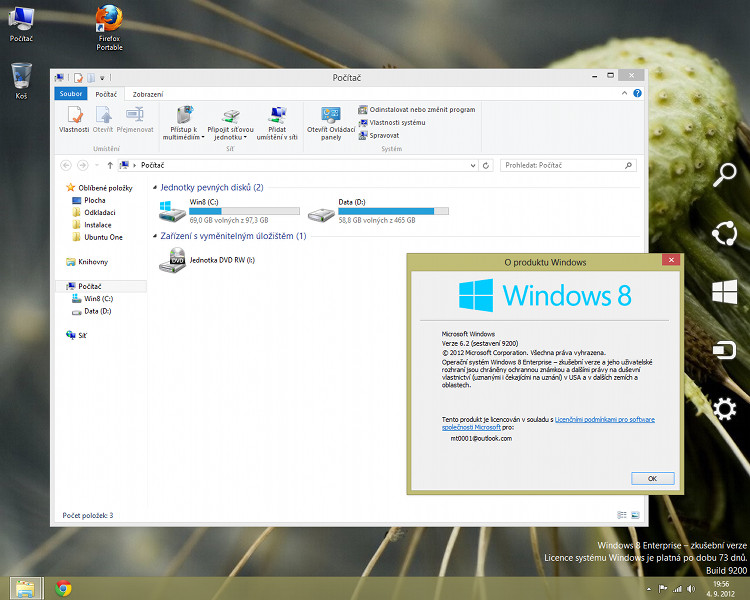Click the search magnifier in Explorer
The width and height of the screenshot is (750, 600).
click(x=629, y=165)
